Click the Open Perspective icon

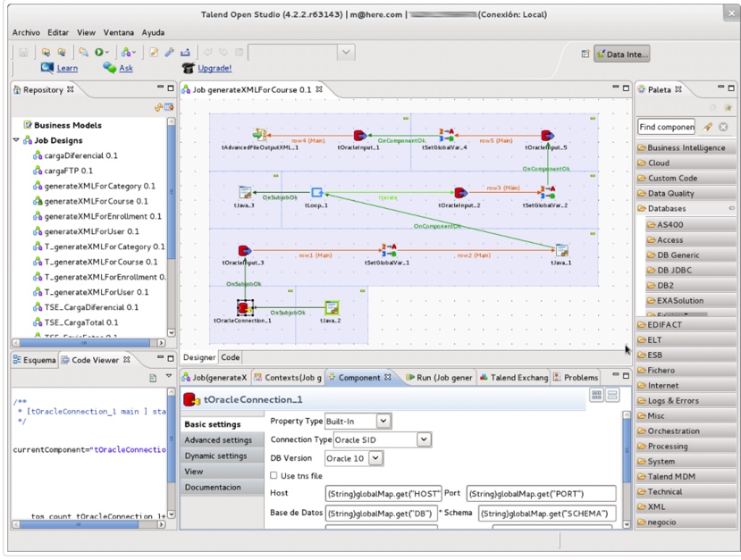585,54
